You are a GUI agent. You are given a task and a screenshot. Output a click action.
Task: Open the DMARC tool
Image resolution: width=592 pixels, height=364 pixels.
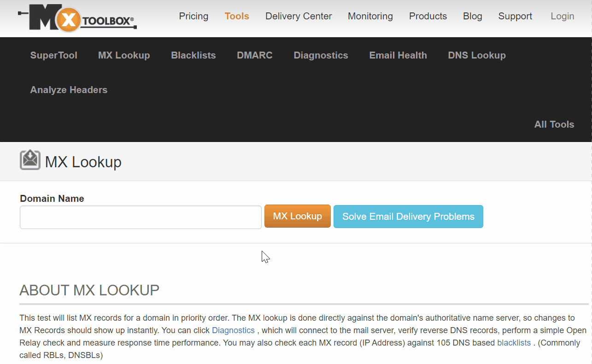click(x=255, y=55)
